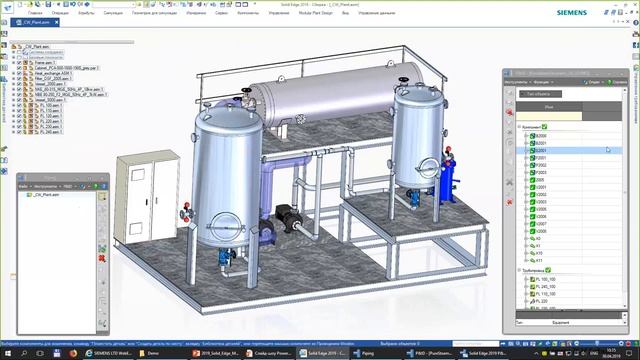Switch to 2019_Solid_Edge PowerPoint taskbar item
This screenshot has height=360, width=640.
(216, 353)
